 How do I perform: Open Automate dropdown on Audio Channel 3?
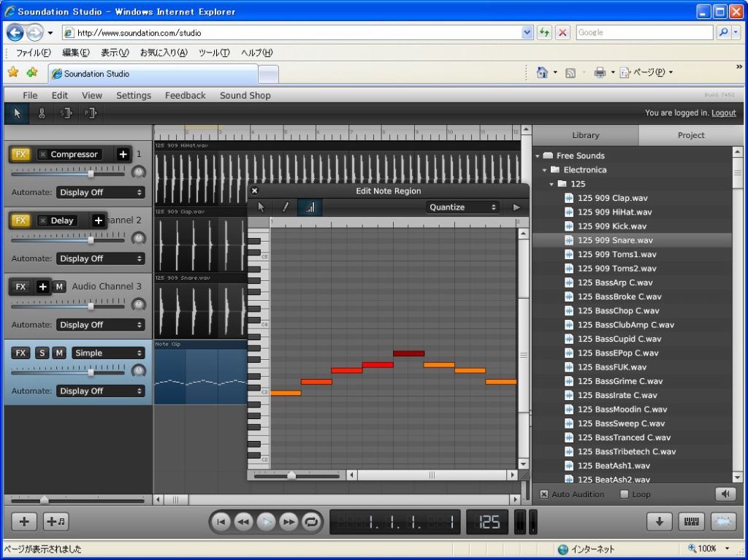(101, 325)
